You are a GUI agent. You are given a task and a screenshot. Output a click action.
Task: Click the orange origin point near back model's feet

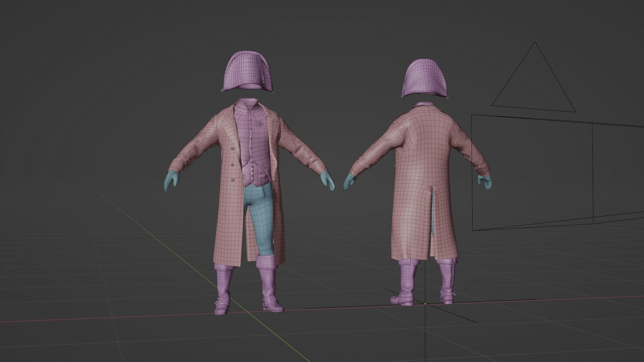[x=425, y=304]
